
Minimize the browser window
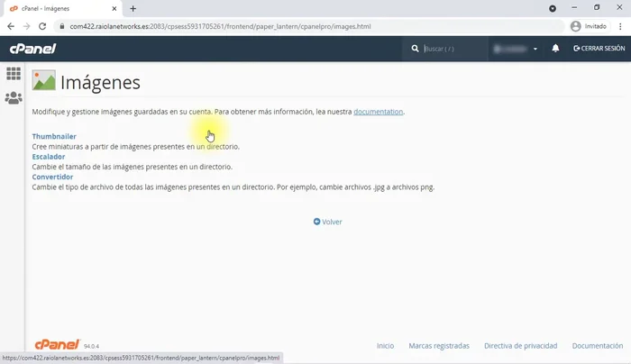click(x=574, y=7)
